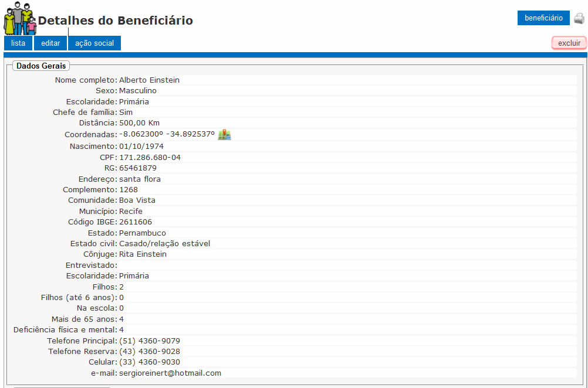
Task: Click the Sexo value Masculino
Action: (138, 91)
